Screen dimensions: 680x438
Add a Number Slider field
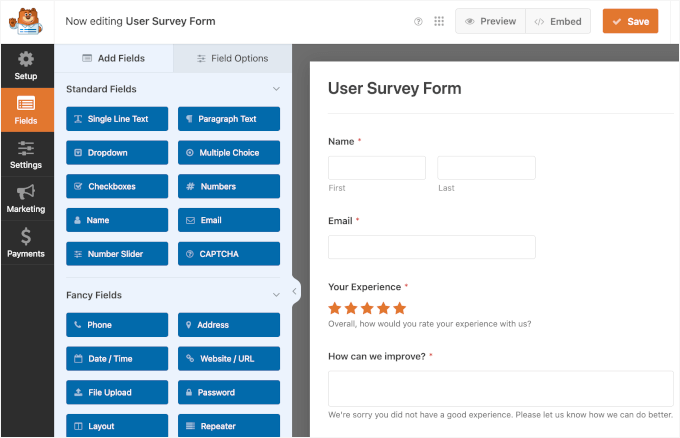tap(117, 254)
